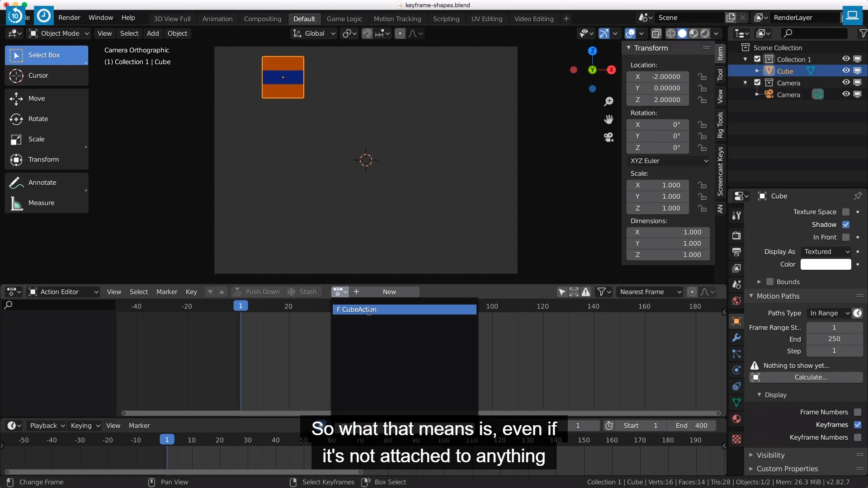Activate the Measure tool
Screen dimensions: 868x488
(x=41, y=203)
